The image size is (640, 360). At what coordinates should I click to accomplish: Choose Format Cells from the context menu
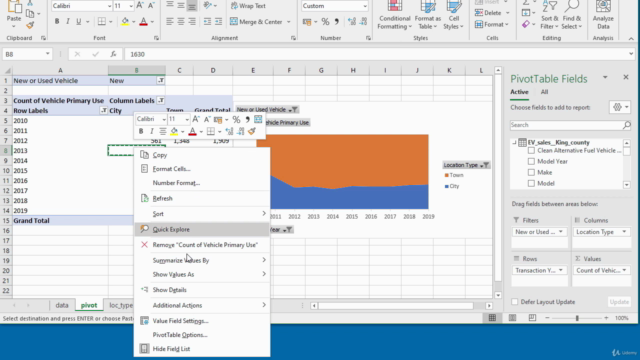[202, 169]
